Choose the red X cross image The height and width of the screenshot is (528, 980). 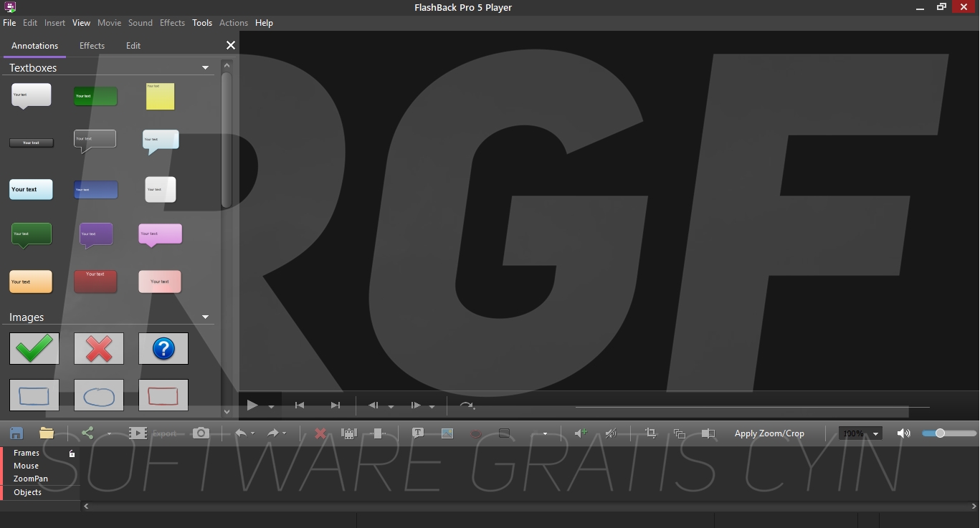pyautogui.click(x=99, y=348)
